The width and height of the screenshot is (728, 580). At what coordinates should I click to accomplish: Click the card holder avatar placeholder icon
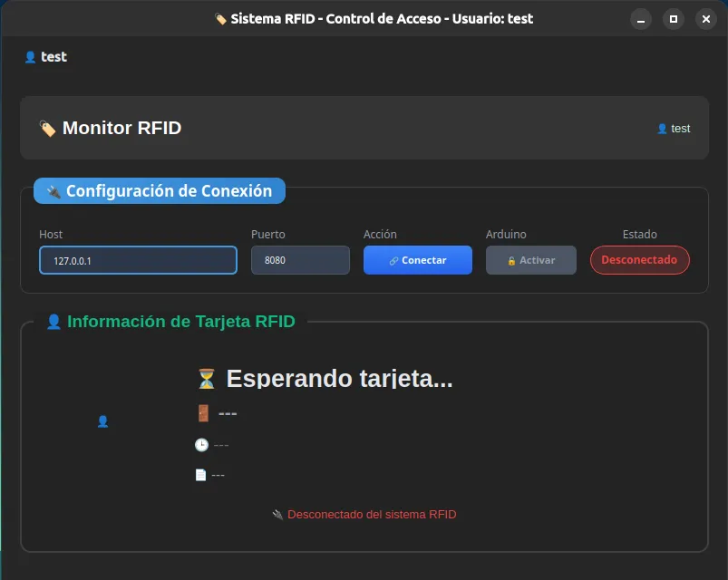point(103,421)
